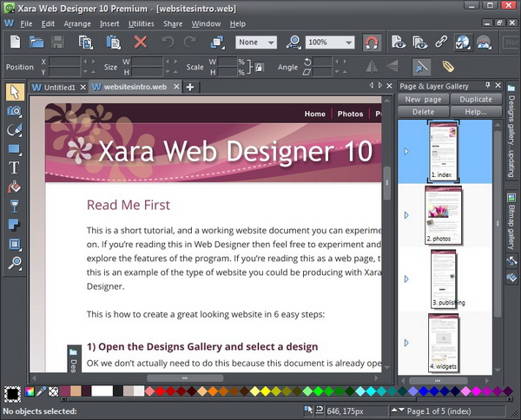Choose the Zoom magnifier tool in toolbox

14,263
